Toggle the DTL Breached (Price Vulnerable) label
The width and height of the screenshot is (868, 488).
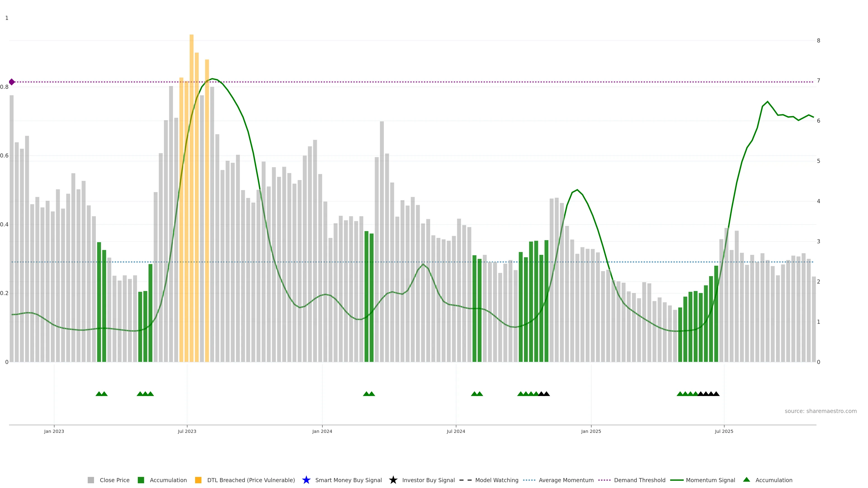(251, 480)
